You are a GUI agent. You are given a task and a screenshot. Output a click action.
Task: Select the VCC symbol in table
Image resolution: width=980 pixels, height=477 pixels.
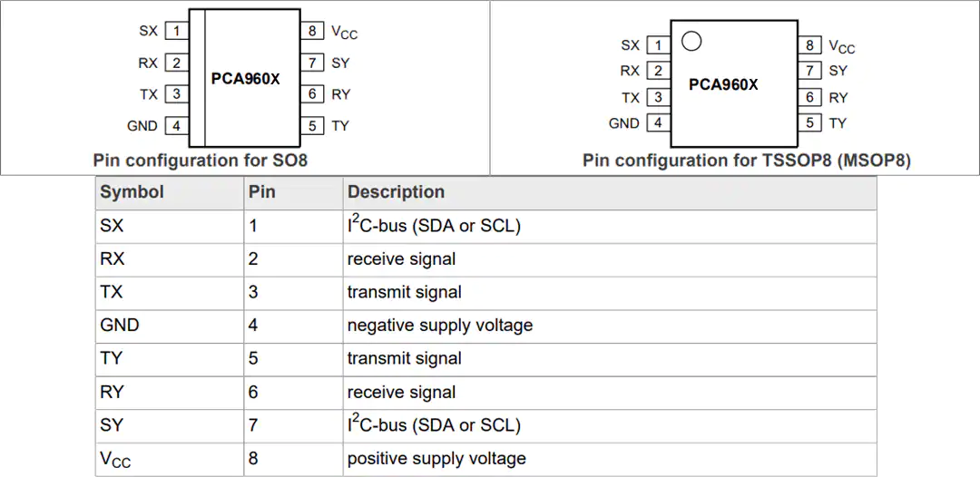click(115, 460)
